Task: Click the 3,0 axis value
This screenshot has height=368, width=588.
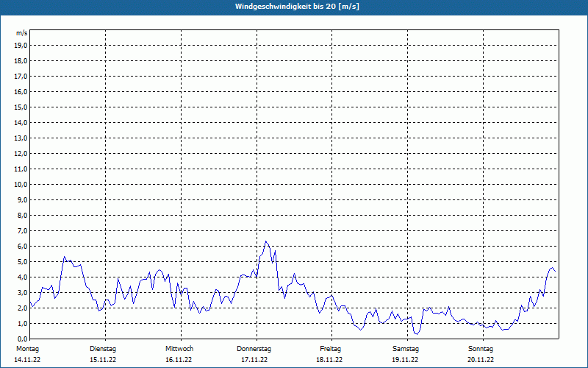Action: (22, 292)
